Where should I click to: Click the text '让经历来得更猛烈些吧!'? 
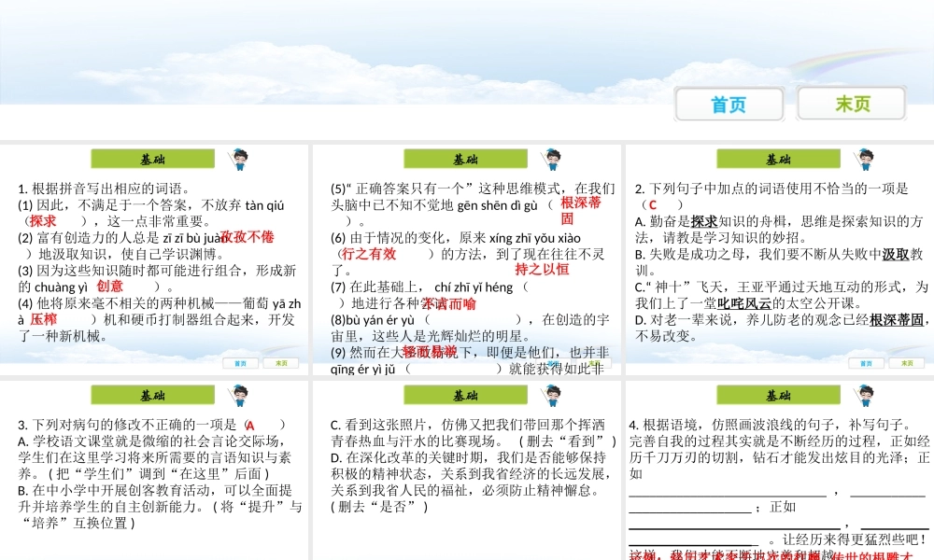855,539
